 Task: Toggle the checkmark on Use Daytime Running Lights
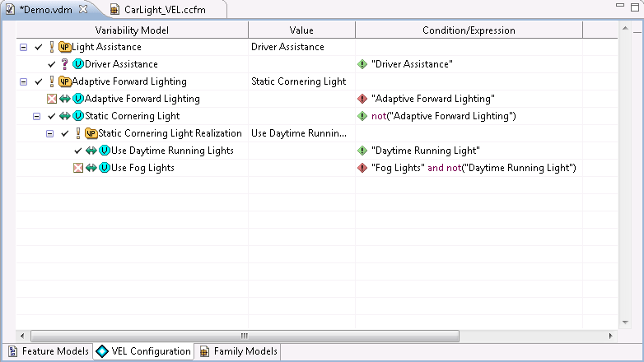pyautogui.click(x=78, y=151)
